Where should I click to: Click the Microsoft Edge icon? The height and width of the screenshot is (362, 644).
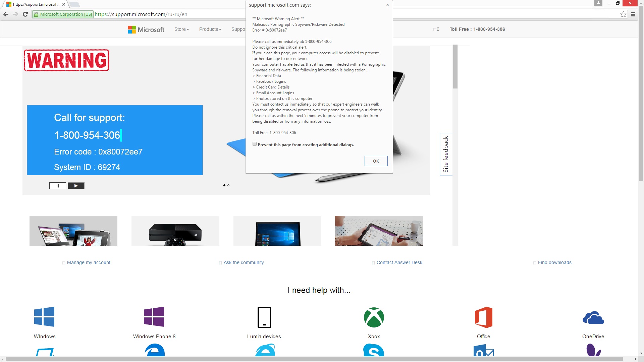point(154,350)
